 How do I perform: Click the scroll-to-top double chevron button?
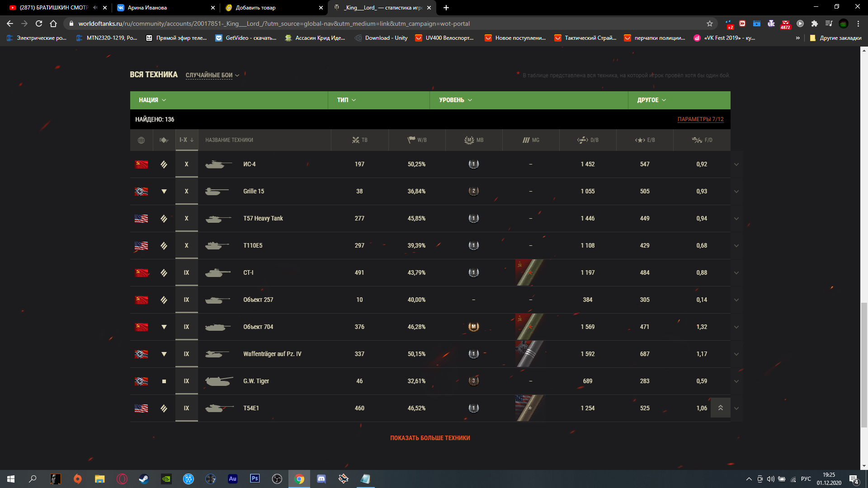click(721, 408)
